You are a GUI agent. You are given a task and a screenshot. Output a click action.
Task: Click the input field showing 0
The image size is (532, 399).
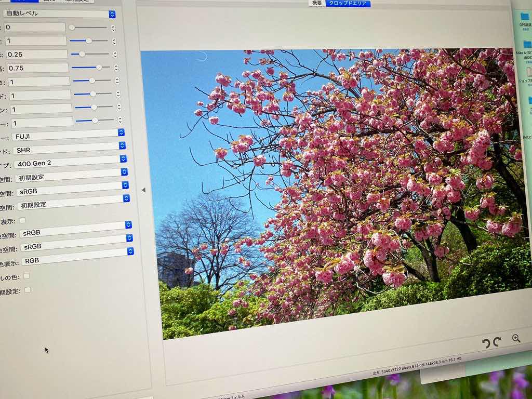35,27
